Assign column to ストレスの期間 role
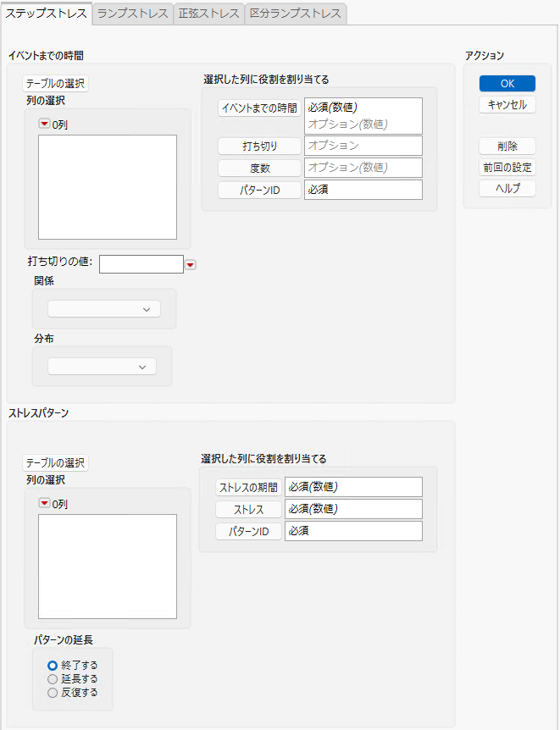The width and height of the screenshot is (560, 730). point(248,488)
